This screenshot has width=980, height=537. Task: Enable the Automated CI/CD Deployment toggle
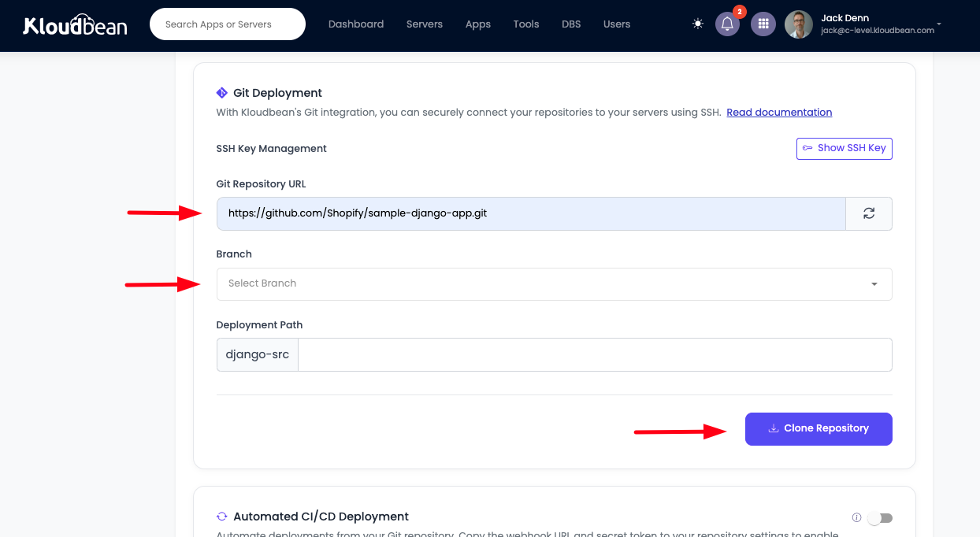click(880, 518)
